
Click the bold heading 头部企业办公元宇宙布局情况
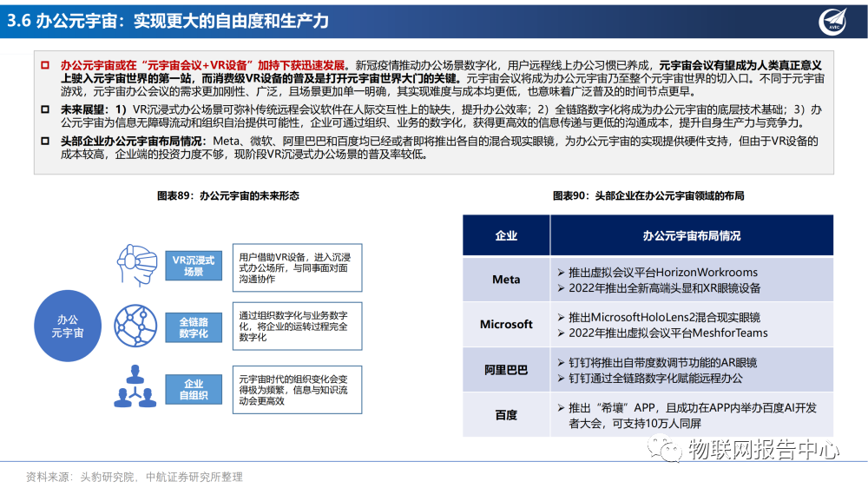coord(133,142)
